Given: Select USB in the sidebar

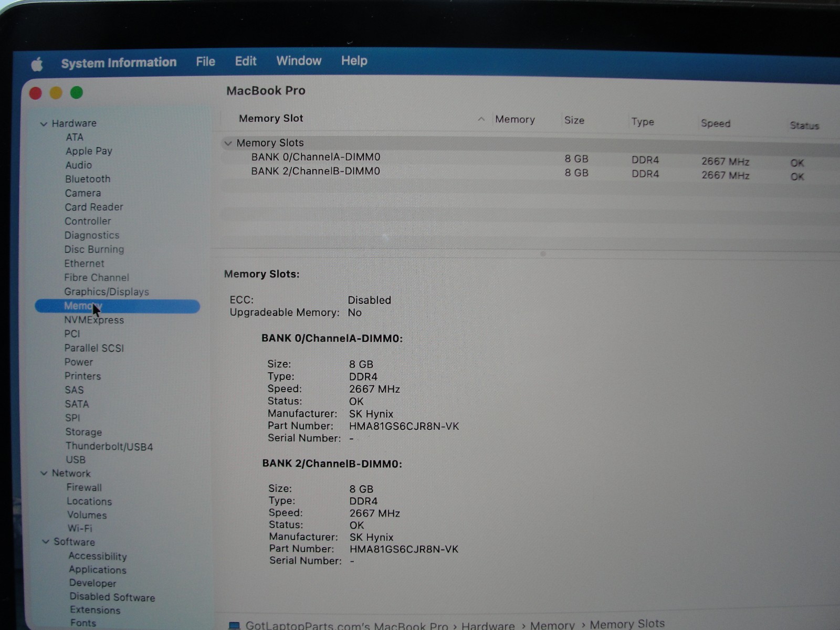Looking at the screenshot, I should (x=76, y=460).
